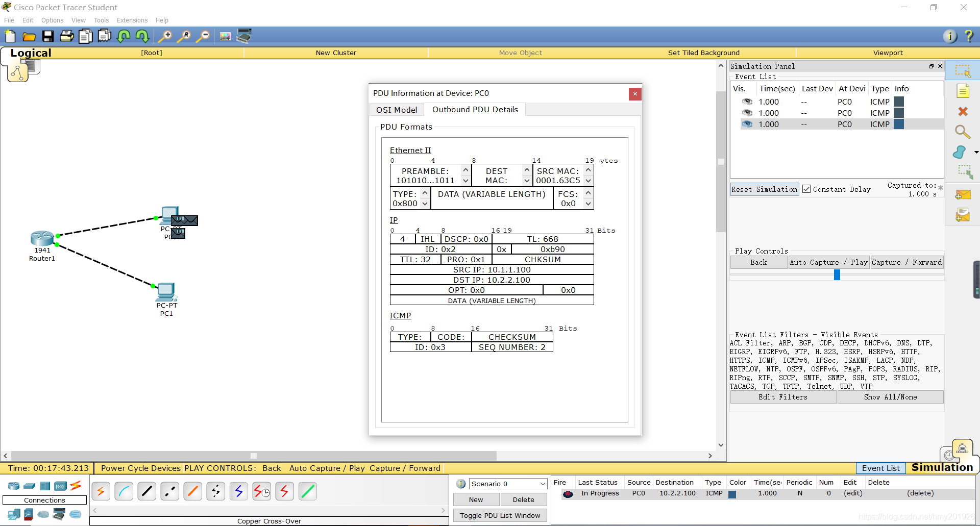
Task: Open the Info help icon
Action: 950,36
